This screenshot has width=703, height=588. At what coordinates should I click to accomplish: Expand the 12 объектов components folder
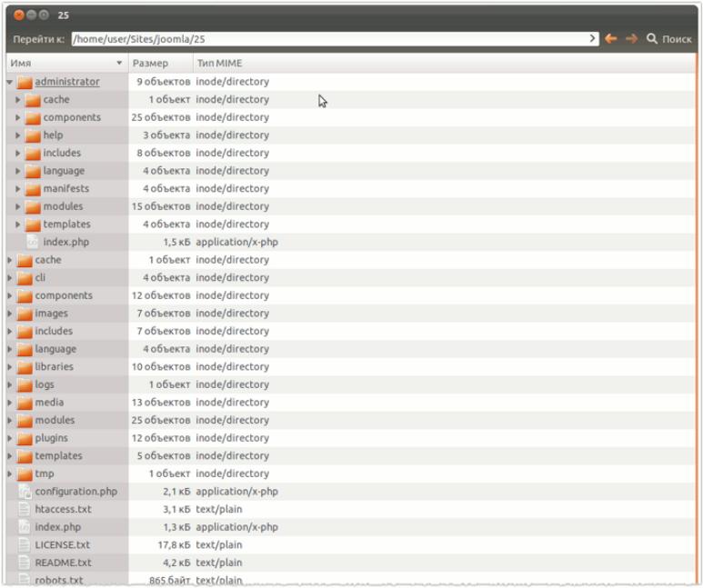(x=9, y=295)
